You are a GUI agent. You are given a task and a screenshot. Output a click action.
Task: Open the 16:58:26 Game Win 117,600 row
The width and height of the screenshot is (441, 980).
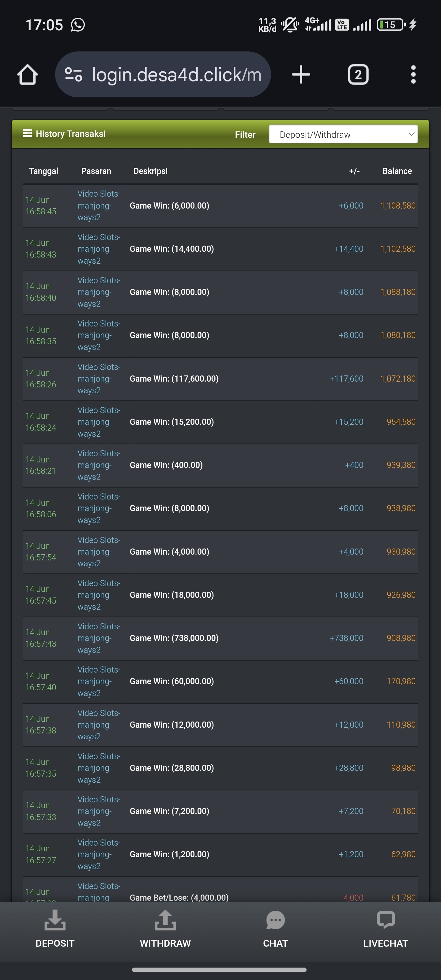point(220,379)
